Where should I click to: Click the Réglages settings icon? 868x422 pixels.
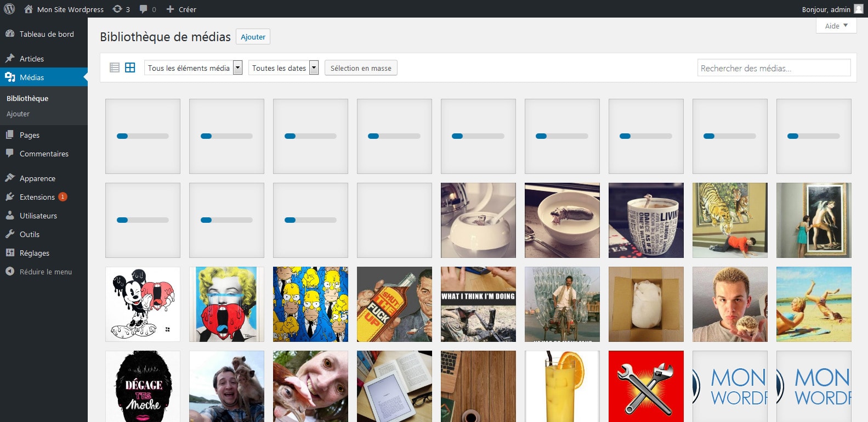coord(10,252)
